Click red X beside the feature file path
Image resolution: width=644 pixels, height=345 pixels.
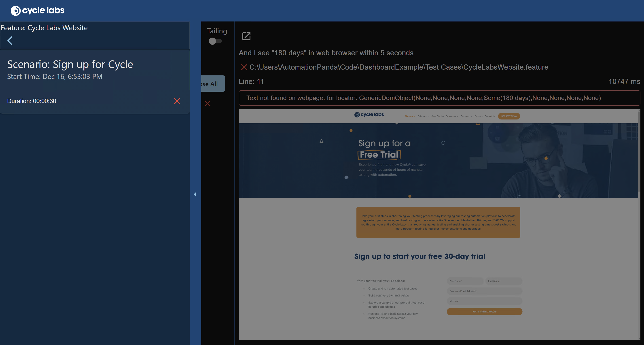tap(244, 67)
